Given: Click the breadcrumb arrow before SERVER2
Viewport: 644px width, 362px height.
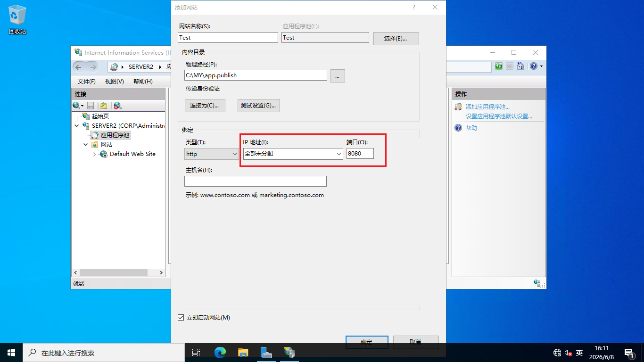Looking at the screenshot, I should click(x=123, y=67).
